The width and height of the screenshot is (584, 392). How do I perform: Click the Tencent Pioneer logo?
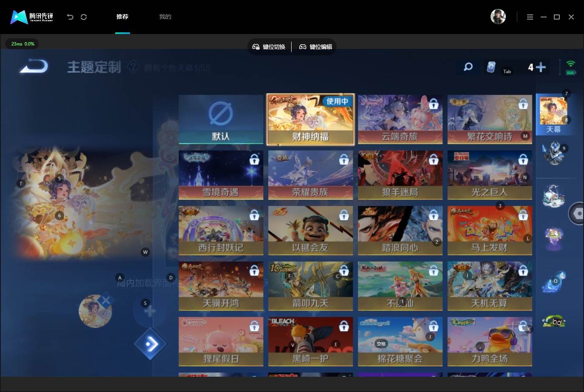pos(32,17)
